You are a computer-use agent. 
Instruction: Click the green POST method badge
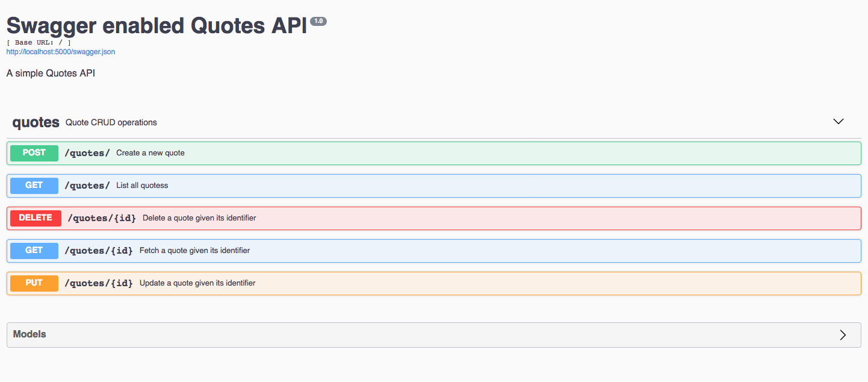[x=34, y=153]
